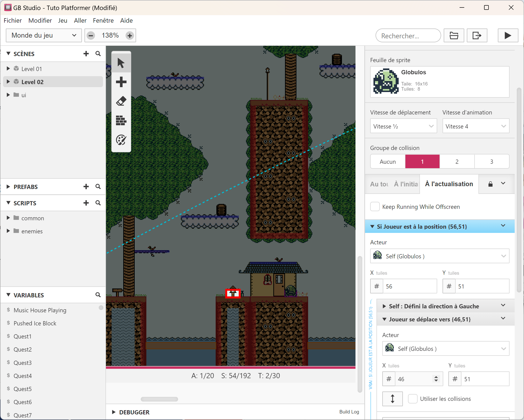Screen dimensions: 524x420
Task: Switch to the À l'initia tab
Action: pyautogui.click(x=406, y=184)
